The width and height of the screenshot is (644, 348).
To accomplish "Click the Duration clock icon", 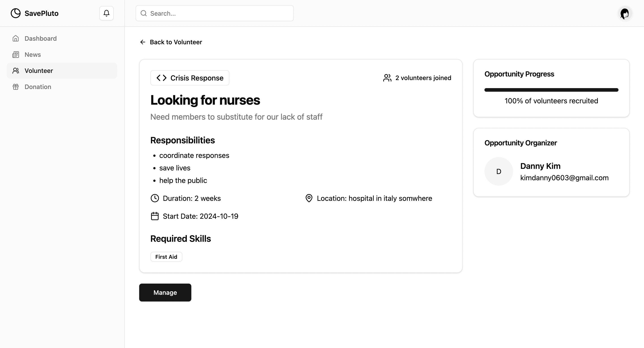I will point(155,198).
